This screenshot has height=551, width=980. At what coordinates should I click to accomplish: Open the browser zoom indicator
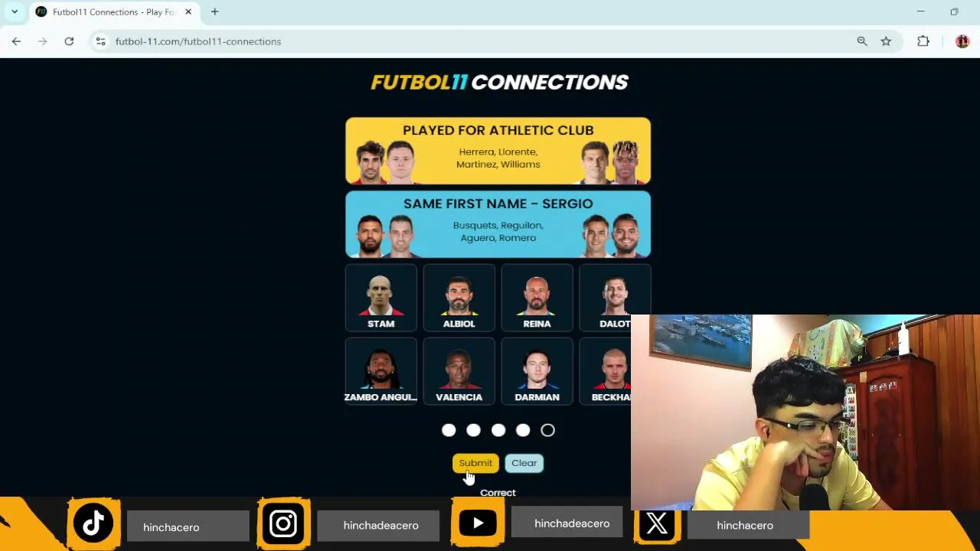click(x=862, y=41)
